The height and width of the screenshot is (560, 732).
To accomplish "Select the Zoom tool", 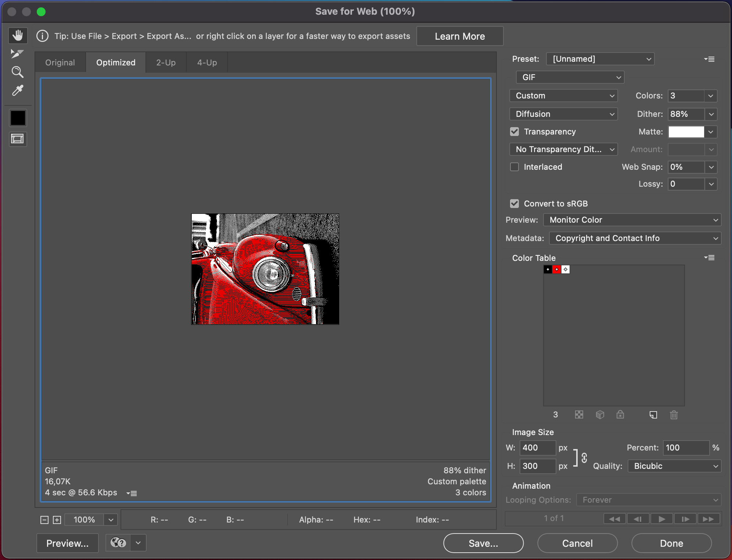I will pyautogui.click(x=17, y=72).
